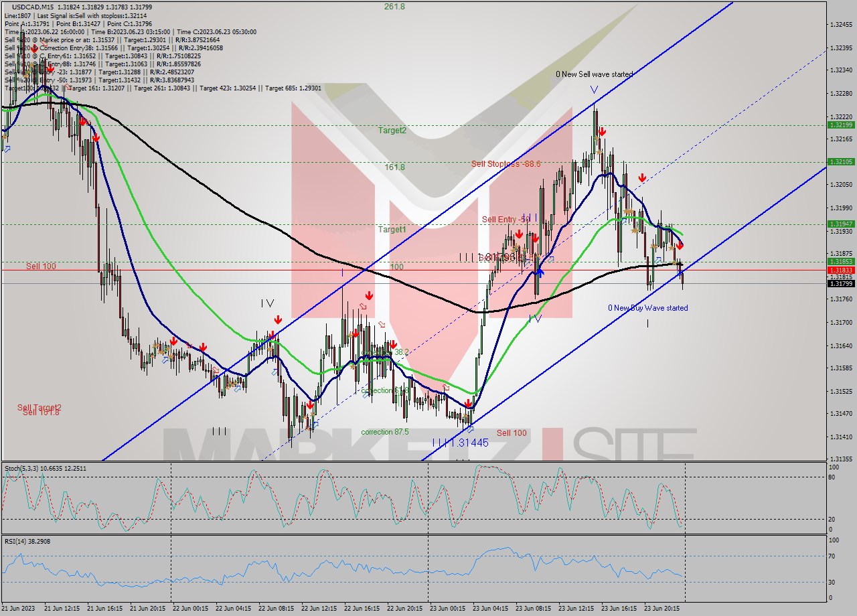Viewport: 857px width, 616px height.
Task: Click the 1.32455 price axis value
Action: coord(840,25)
